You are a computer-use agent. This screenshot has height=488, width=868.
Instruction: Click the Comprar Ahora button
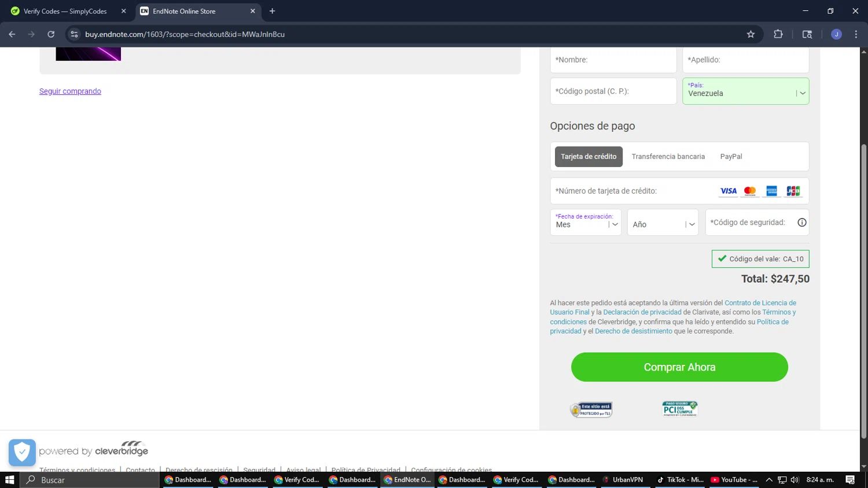click(x=679, y=367)
